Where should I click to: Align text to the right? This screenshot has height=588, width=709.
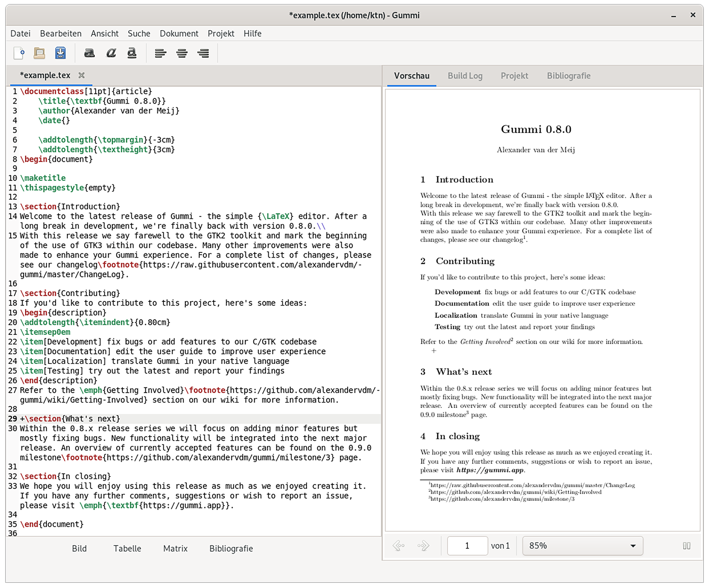coord(203,53)
